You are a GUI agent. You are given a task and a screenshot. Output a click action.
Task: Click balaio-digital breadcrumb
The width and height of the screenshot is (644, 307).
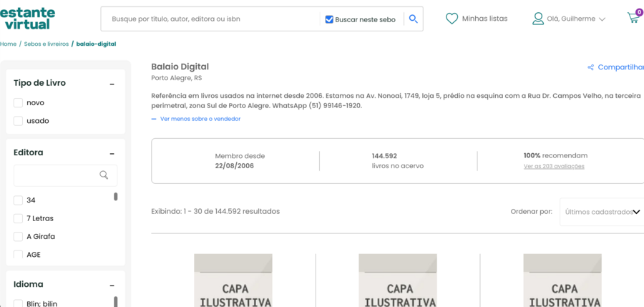(x=96, y=44)
